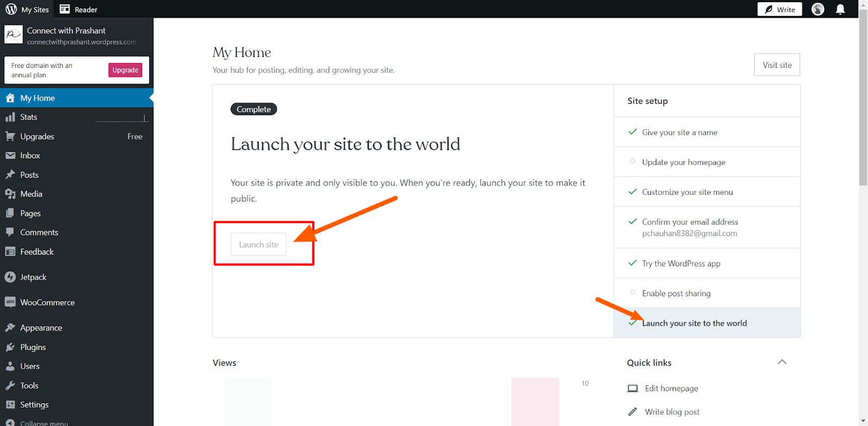Collapse the Quick links section
The height and width of the screenshot is (426, 868).
[x=782, y=362]
